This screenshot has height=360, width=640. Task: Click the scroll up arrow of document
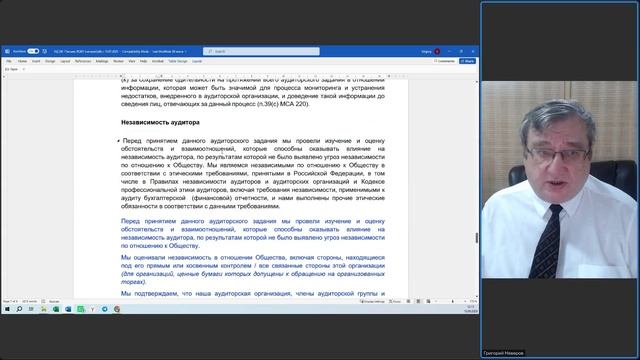tap(476, 82)
